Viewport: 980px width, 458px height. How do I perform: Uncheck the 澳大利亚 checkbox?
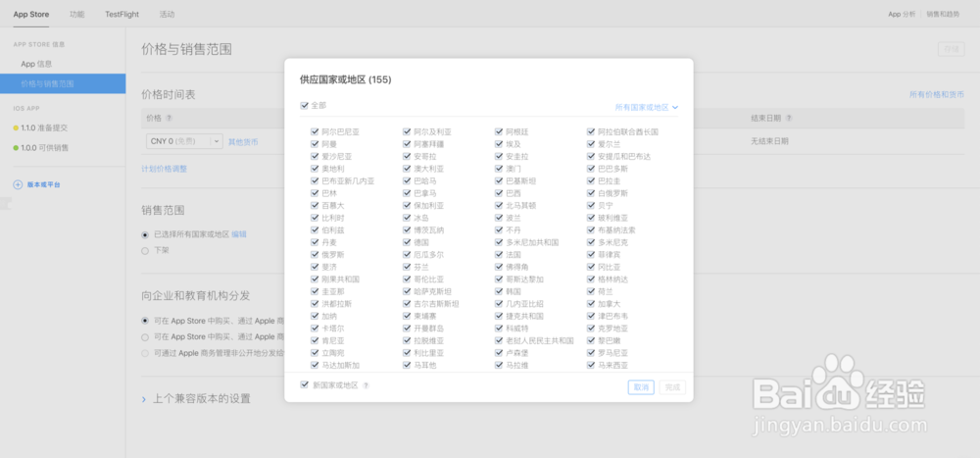tap(407, 169)
